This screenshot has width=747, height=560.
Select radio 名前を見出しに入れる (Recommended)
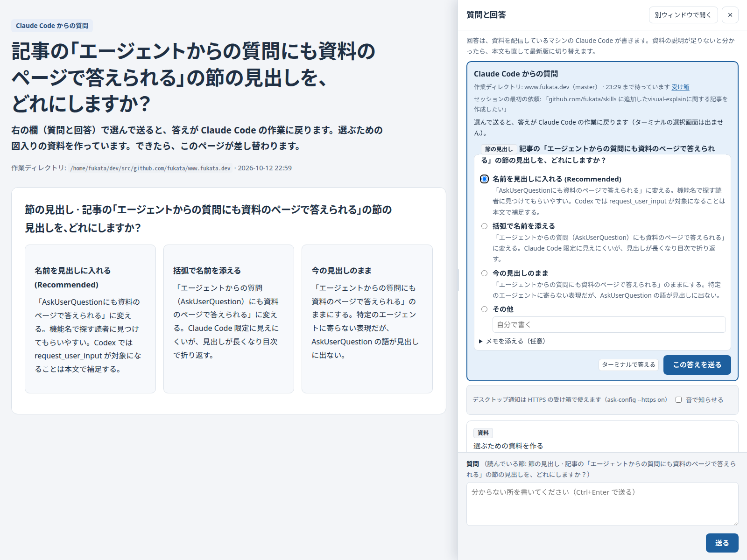pyautogui.click(x=485, y=179)
